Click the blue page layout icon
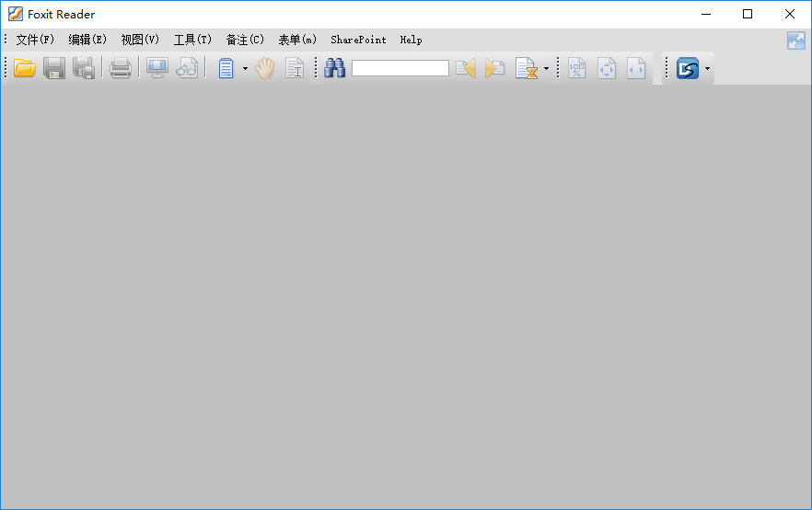Viewport: 812px width, 510px height. 226,68
